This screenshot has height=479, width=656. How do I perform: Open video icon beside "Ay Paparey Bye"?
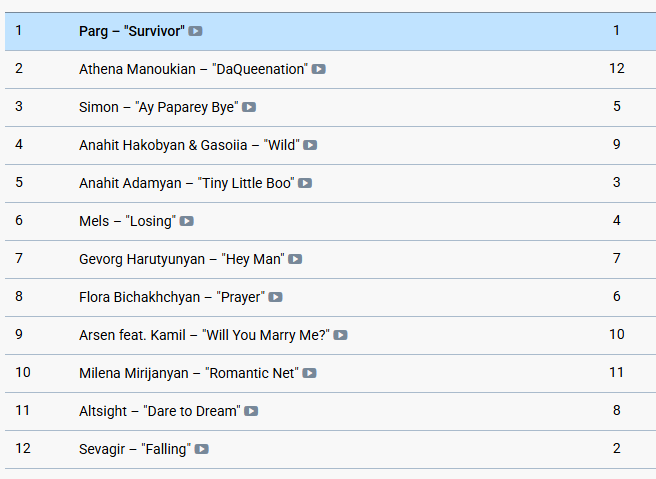[x=249, y=107]
